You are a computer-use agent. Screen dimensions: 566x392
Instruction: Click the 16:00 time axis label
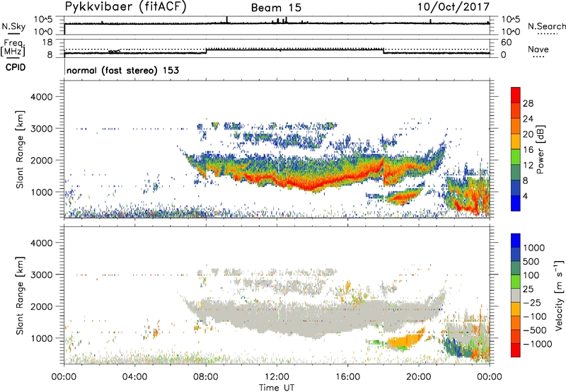(x=347, y=377)
